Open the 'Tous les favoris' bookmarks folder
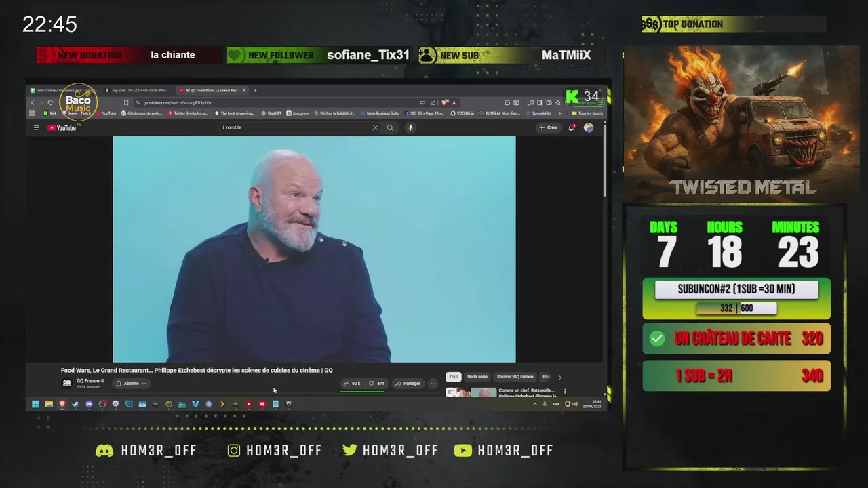Viewport: 868px width, 488px height. [587, 113]
